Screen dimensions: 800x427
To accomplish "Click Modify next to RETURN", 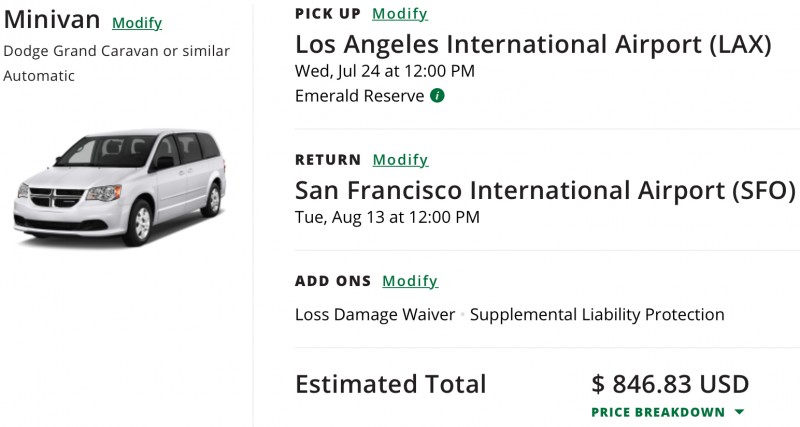I will click(x=400, y=160).
